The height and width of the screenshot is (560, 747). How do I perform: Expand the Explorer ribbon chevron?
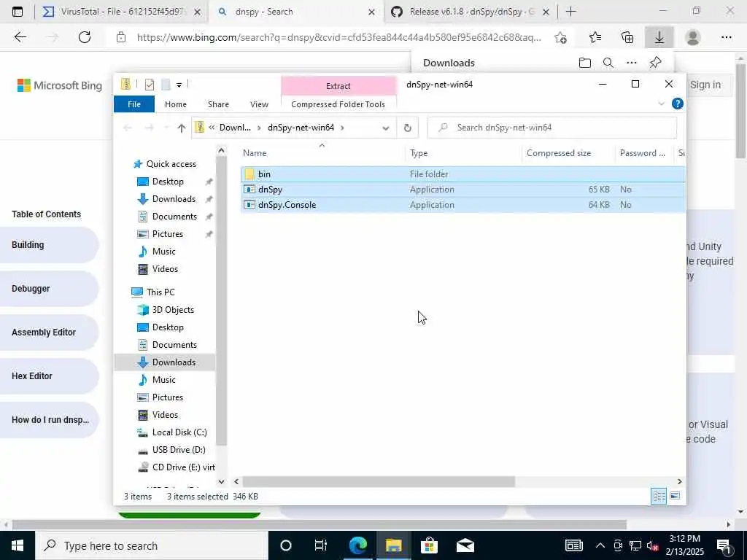(x=661, y=104)
